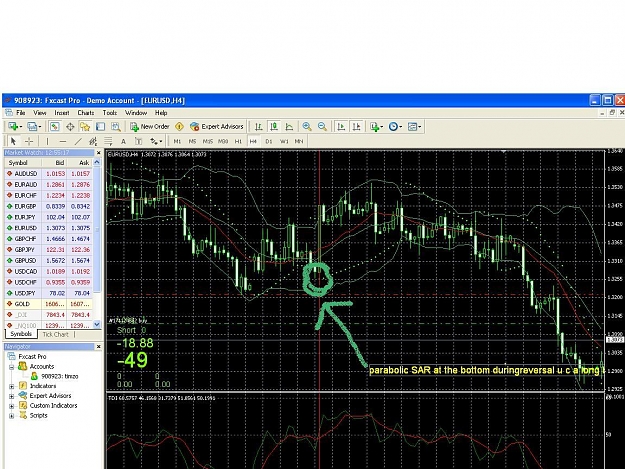Open the Periods clock icon

pos(395,127)
